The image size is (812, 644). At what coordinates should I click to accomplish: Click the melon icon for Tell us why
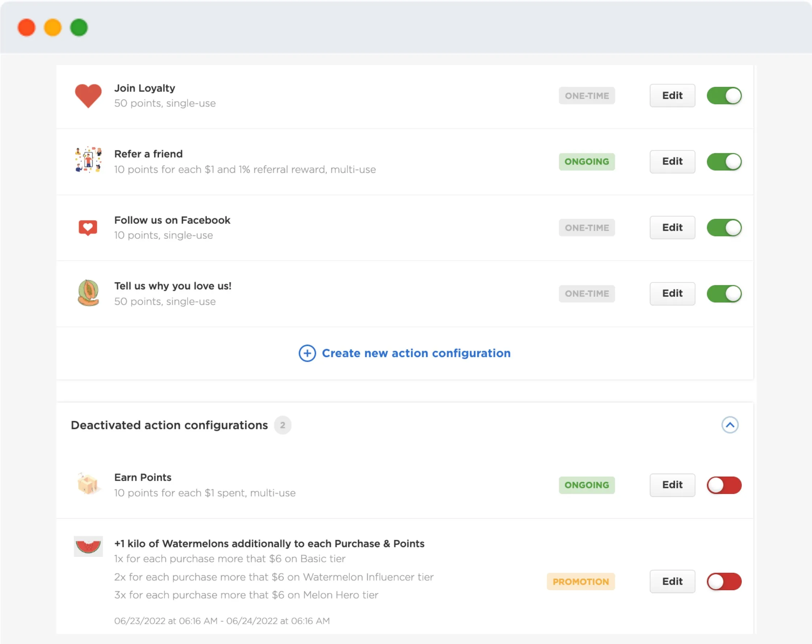click(x=88, y=293)
